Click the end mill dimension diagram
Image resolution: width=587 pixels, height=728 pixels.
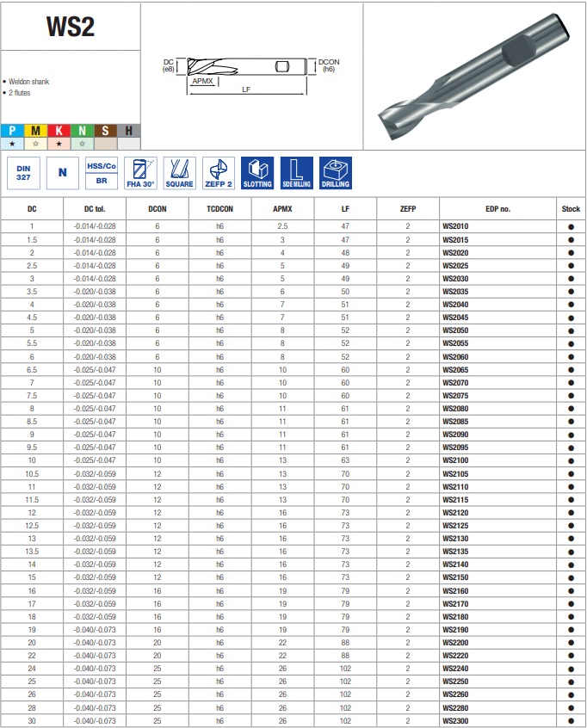[x=250, y=75]
